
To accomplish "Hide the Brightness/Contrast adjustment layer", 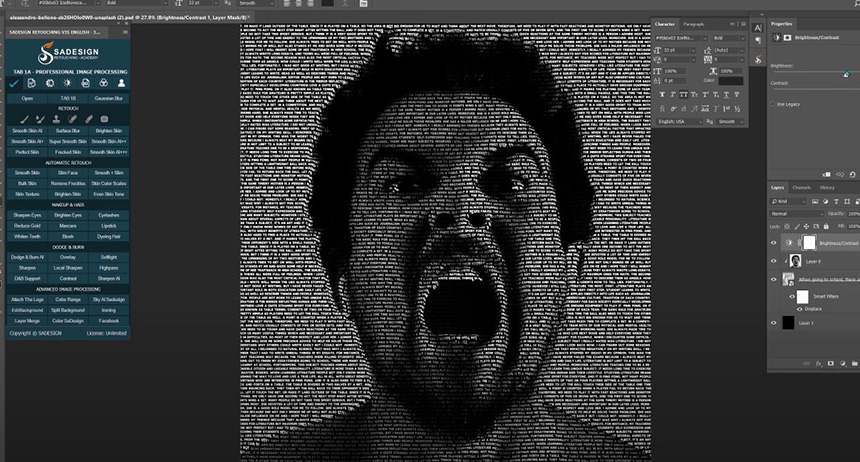I will pos(774,243).
